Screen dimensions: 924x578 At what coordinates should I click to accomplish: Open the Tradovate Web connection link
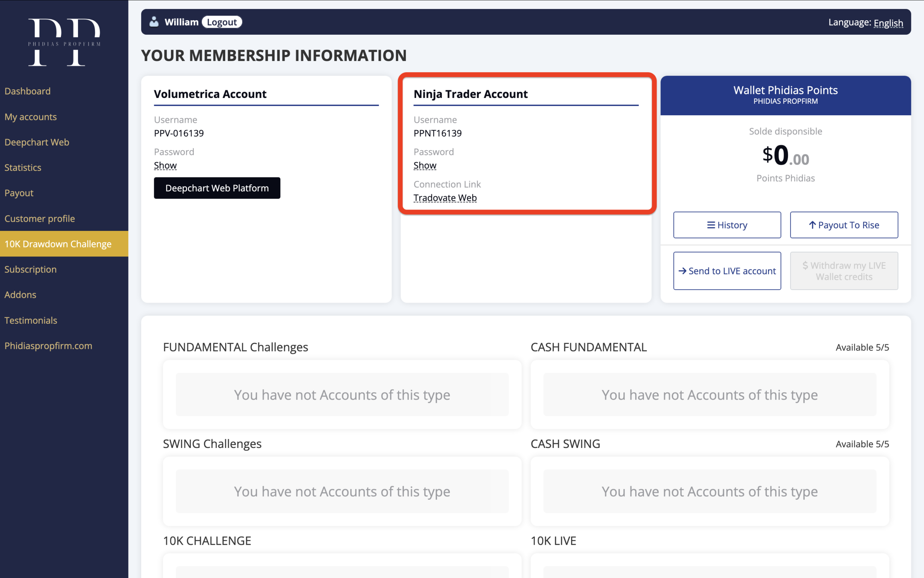click(445, 198)
